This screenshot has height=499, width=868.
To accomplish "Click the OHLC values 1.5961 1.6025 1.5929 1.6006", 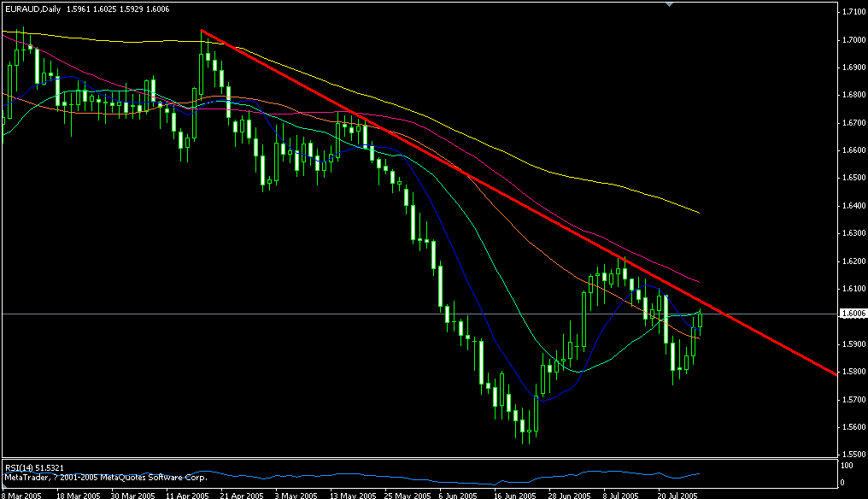I will tap(118, 9).
